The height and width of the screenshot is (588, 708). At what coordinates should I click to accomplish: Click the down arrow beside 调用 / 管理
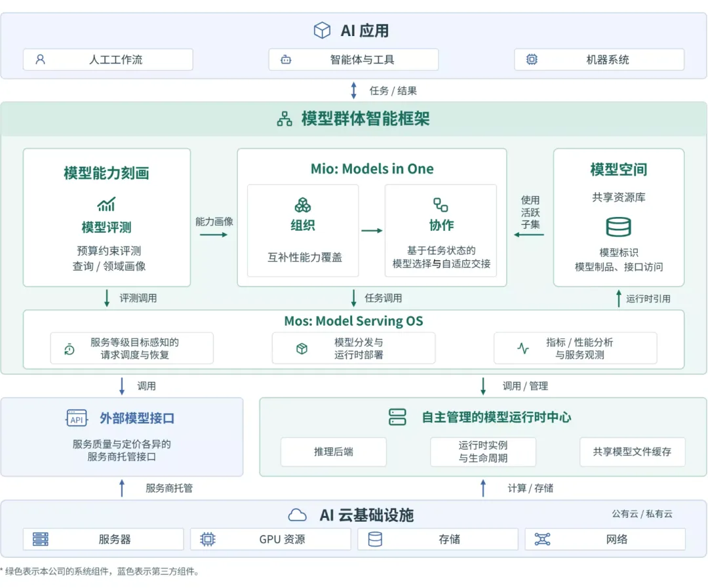point(483,386)
